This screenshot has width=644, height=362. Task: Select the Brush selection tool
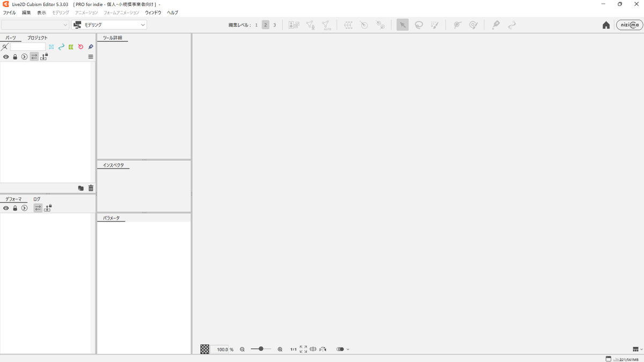pyautogui.click(x=435, y=25)
